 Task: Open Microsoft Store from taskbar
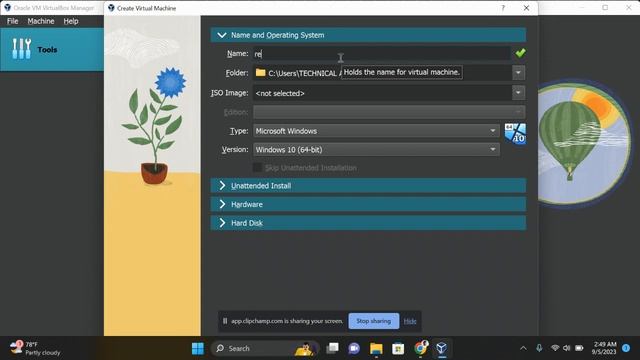pos(398,349)
